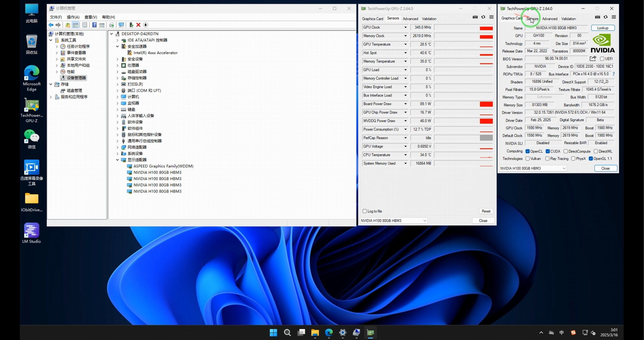Expand the 处理器 tree node

[x=118, y=65]
